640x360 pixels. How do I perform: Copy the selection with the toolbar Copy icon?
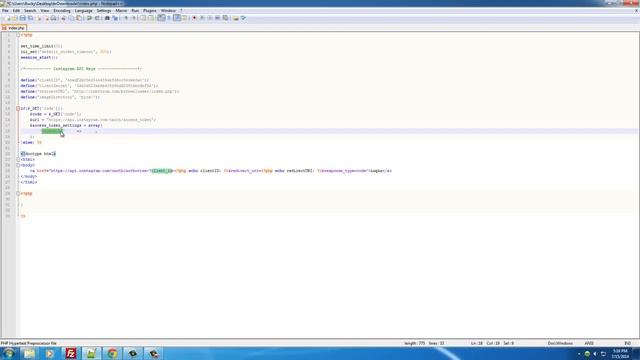click(x=71, y=18)
